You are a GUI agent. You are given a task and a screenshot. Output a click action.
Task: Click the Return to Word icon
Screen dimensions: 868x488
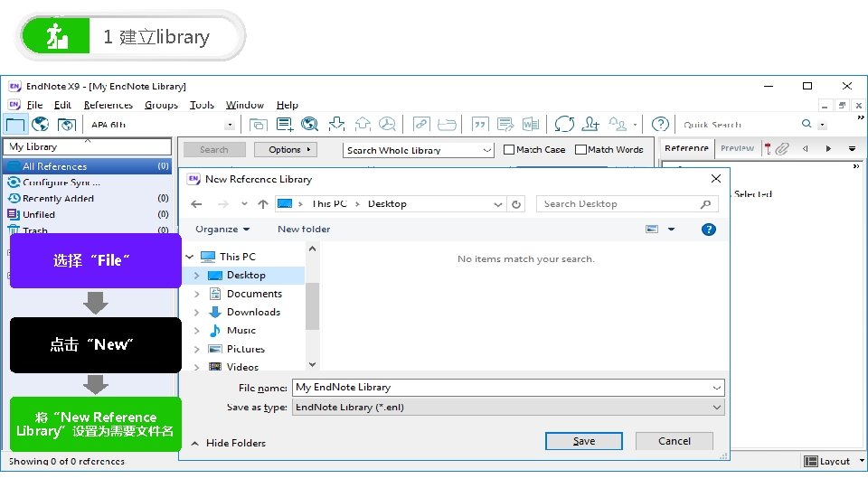531,125
